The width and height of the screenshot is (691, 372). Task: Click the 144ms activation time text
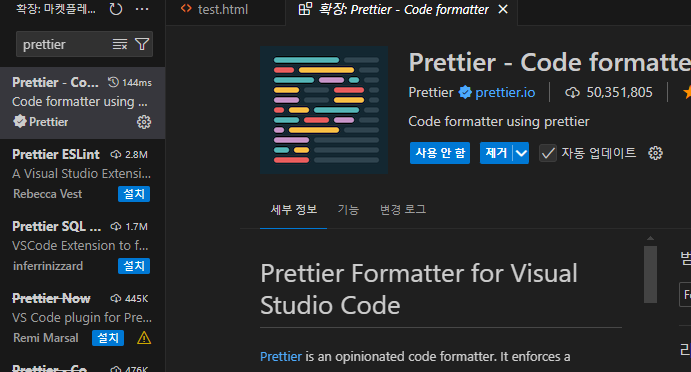click(137, 82)
